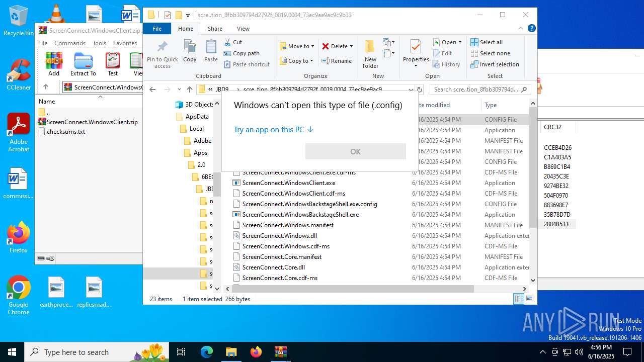Expand the Open dropdown arrow
The width and height of the screenshot is (644, 362).
coord(460,42)
